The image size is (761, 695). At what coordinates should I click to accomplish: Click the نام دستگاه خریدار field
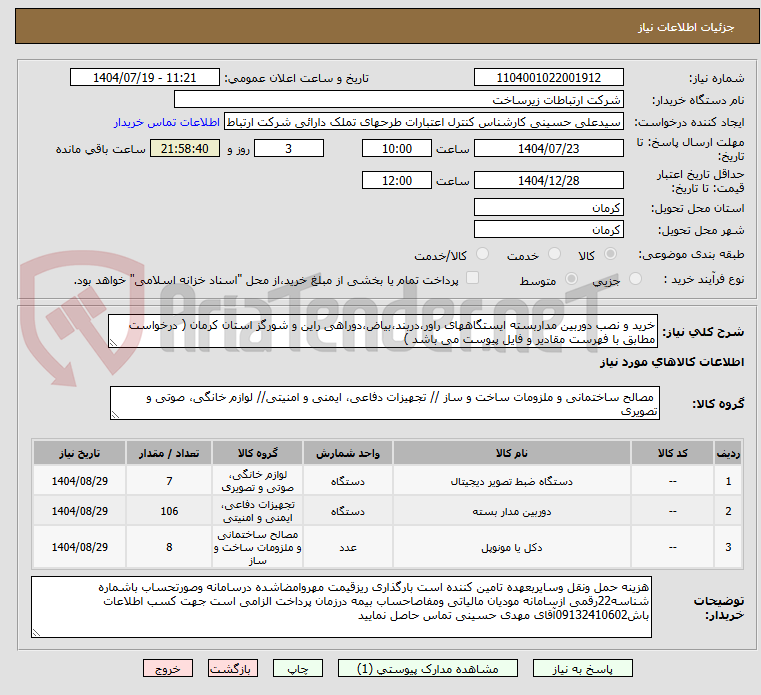[x=399, y=100]
